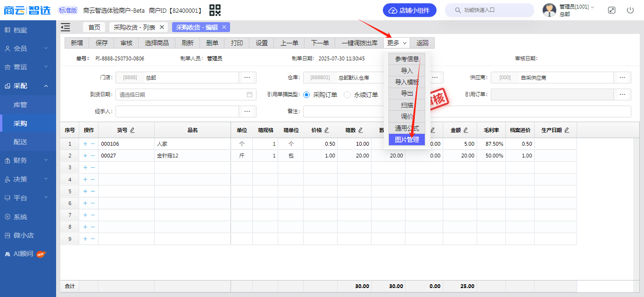Open the 更多 dropdown in toolbar
The width and height of the screenshot is (644, 297).
click(x=397, y=43)
